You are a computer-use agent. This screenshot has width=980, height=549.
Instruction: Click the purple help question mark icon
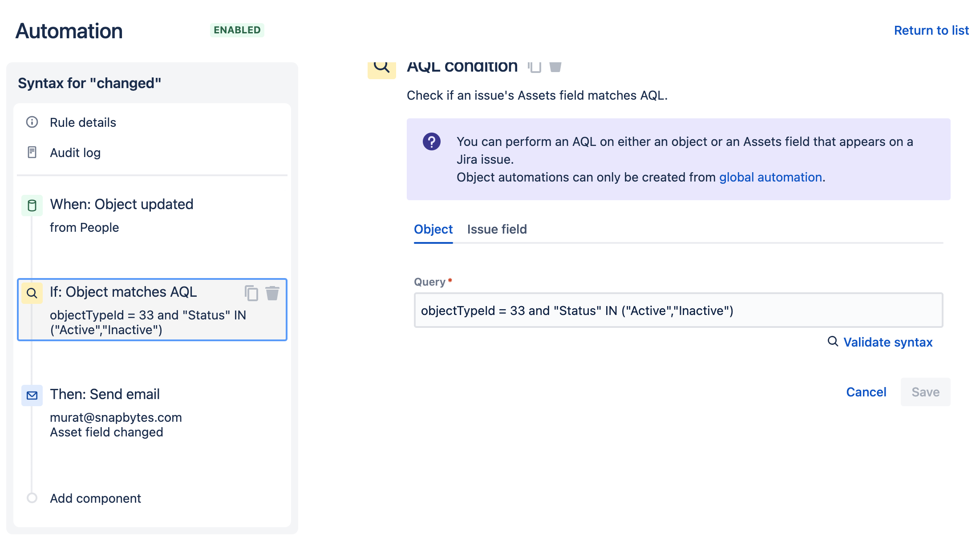431,142
